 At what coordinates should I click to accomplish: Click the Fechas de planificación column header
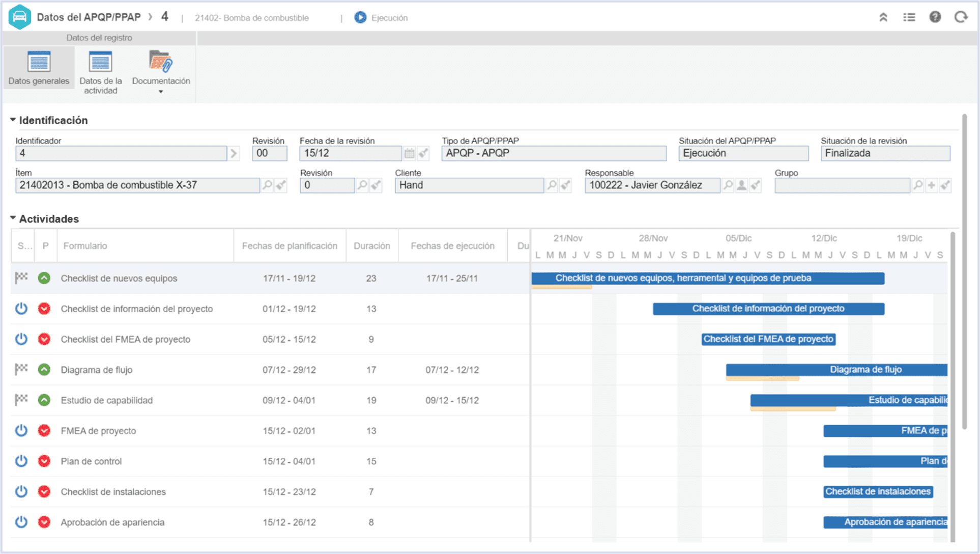coord(290,246)
